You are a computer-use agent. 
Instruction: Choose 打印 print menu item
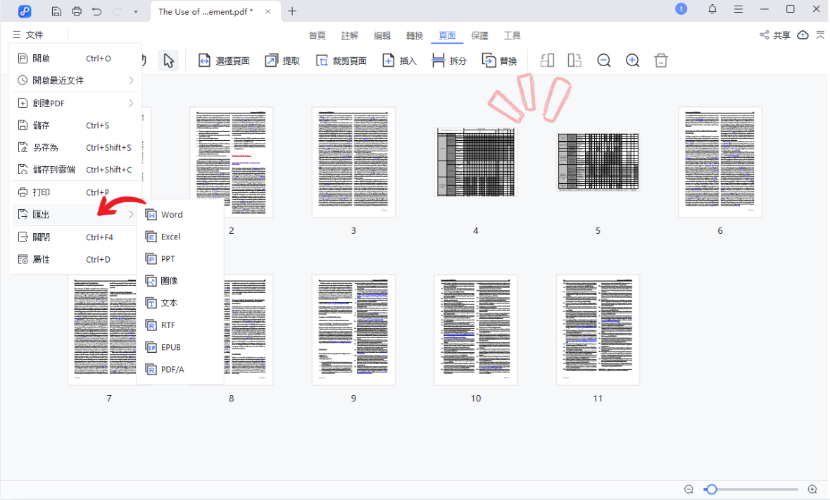pyautogui.click(x=75, y=192)
